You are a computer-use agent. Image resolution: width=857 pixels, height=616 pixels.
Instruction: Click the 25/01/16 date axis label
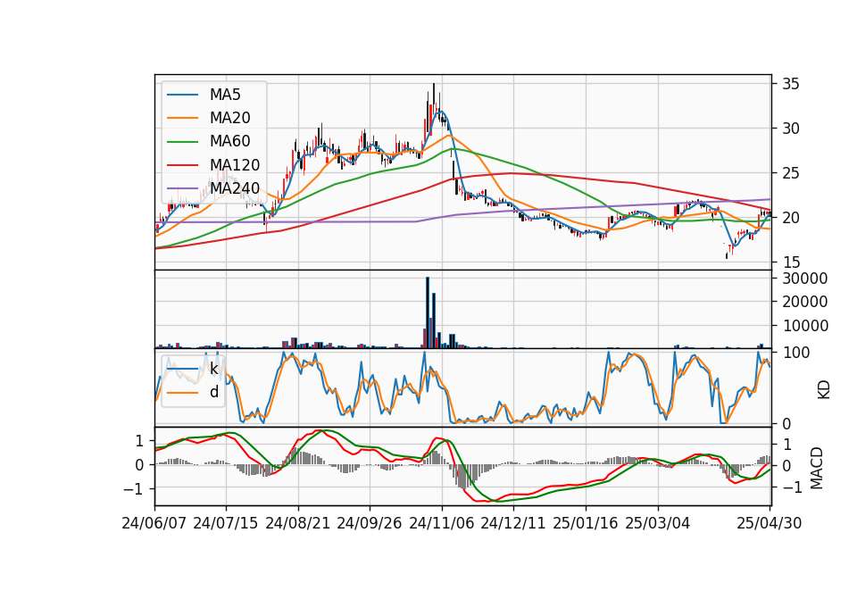pos(586,523)
